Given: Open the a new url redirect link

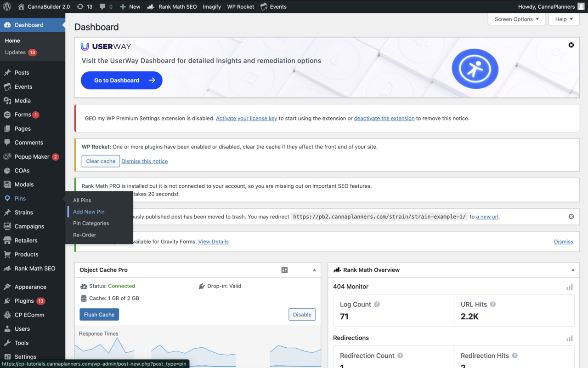Looking at the screenshot, I should point(487,217).
